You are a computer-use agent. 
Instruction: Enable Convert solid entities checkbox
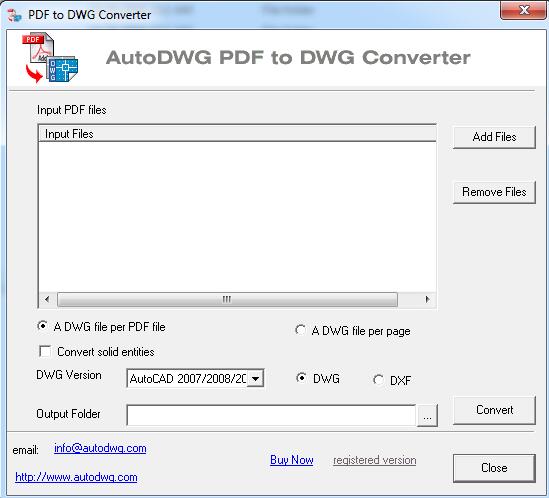click(45, 351)
